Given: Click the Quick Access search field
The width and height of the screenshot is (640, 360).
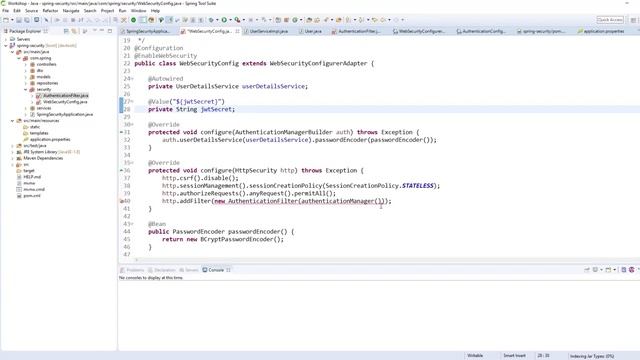Looking at the screenshot, I should coord(610,20).
